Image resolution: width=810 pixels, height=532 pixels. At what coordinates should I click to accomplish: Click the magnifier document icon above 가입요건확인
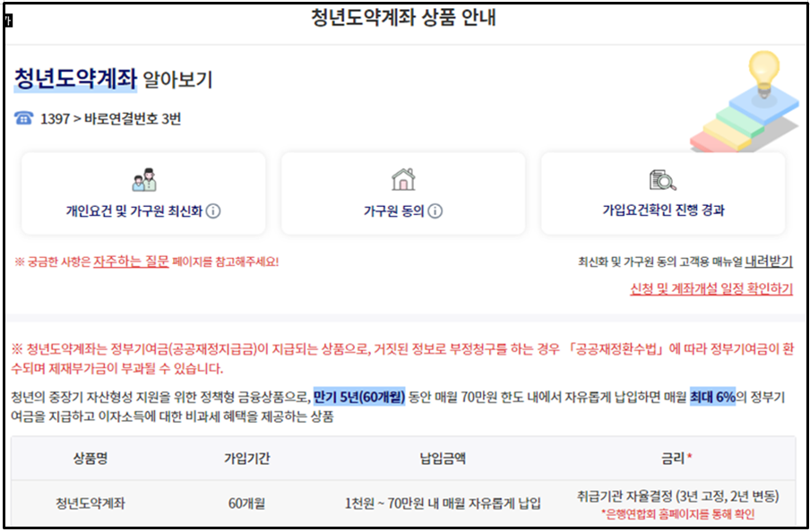(663, 180)
